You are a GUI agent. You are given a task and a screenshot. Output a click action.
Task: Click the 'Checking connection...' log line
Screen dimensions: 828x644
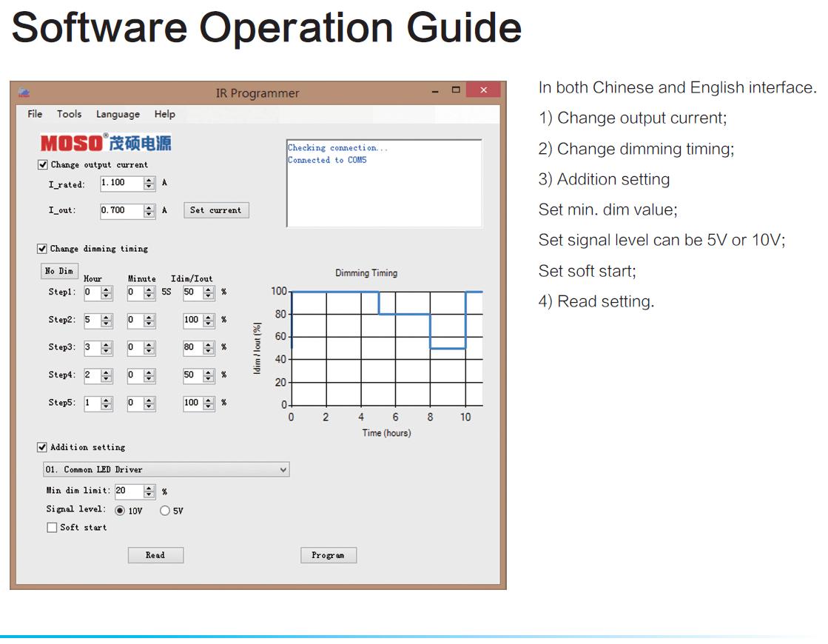coord(337,148)
